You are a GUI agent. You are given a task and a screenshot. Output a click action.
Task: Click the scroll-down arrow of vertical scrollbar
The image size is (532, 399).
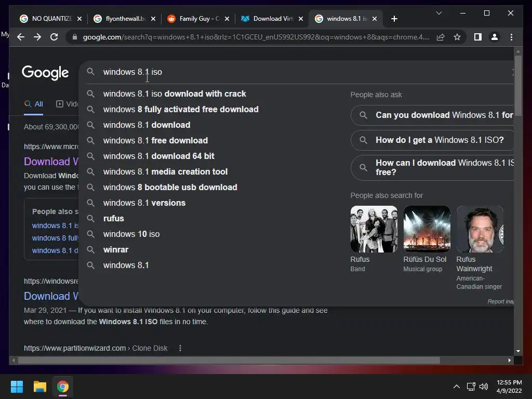point(518,351)
